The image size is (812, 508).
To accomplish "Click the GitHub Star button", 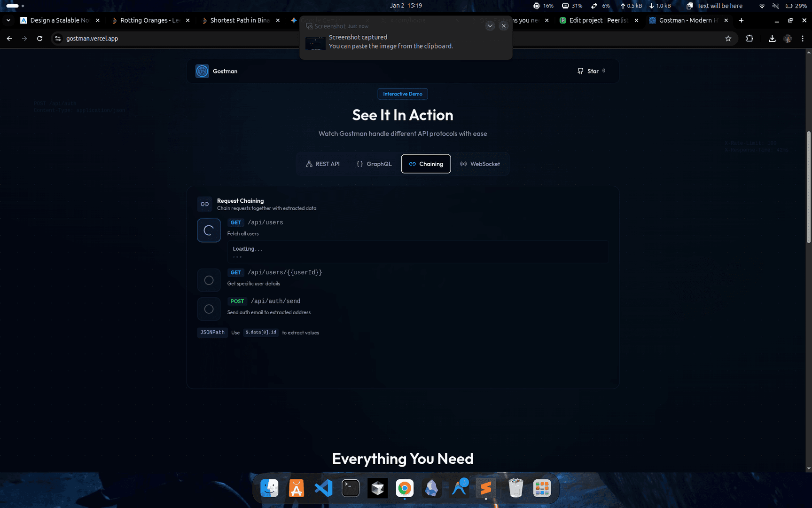I will (591, 71).
